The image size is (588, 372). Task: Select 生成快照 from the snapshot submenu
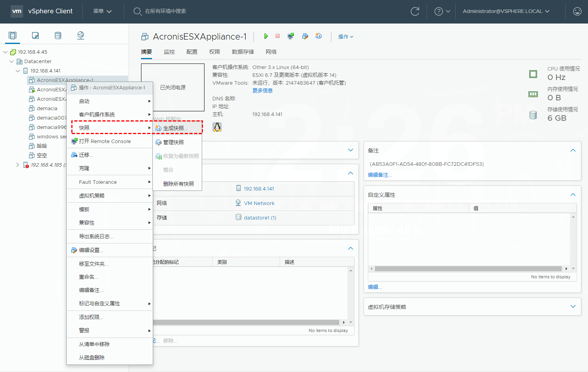click(x=175, y=128)
